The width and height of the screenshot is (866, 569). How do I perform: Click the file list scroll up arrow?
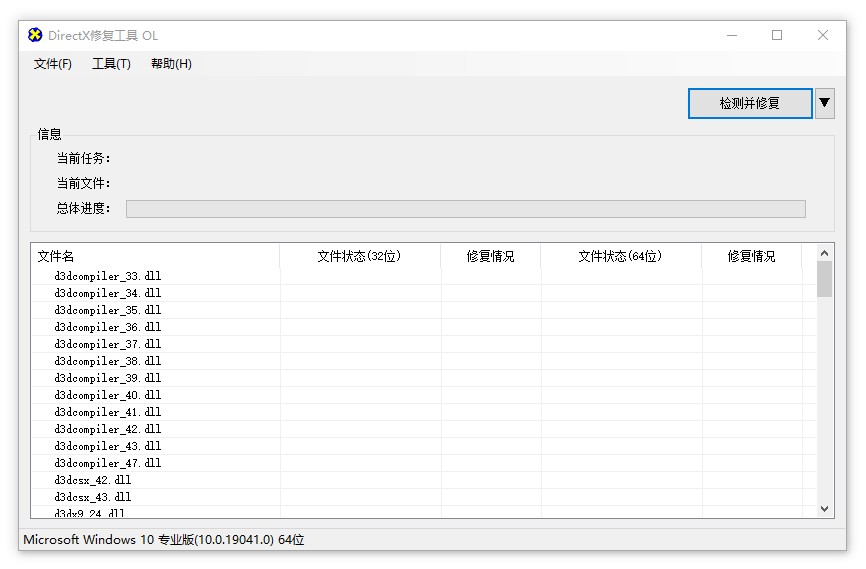(825, 253)
